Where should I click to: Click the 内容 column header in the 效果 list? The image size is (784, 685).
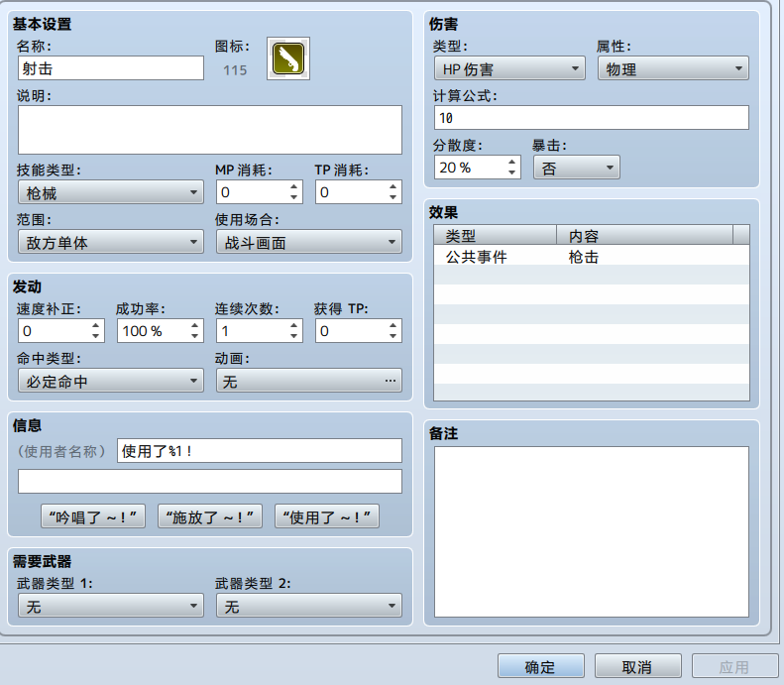coord(645,235)
